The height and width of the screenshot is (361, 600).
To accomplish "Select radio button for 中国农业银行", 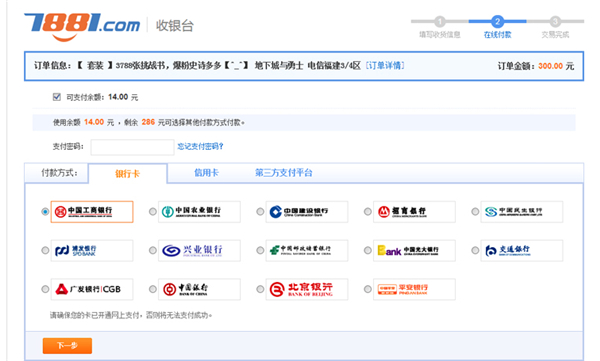I will coord(153,211).
